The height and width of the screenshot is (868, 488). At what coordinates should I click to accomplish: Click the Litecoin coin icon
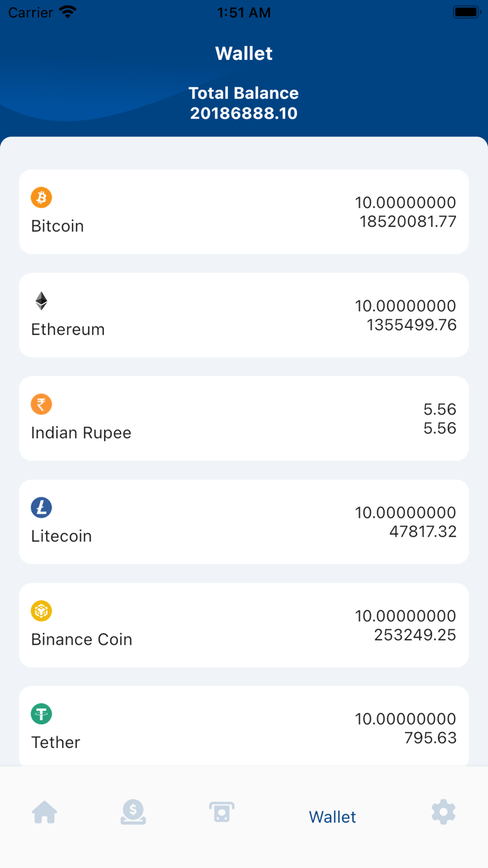click(41, 507)
